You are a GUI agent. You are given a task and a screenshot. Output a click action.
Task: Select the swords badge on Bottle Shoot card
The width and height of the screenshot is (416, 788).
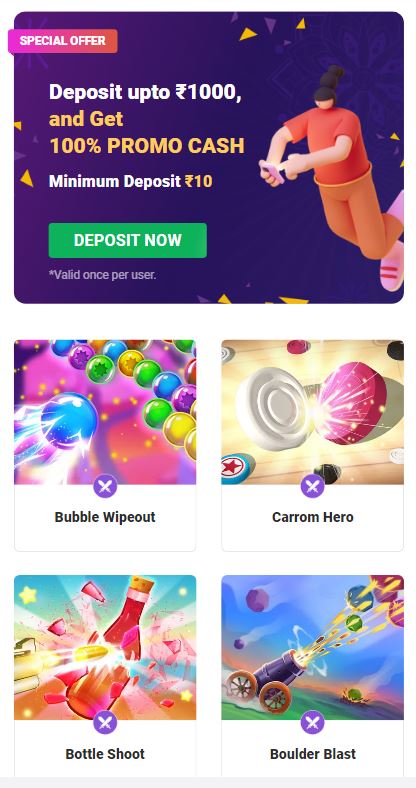pyautogui.click(x=105, y=722)
